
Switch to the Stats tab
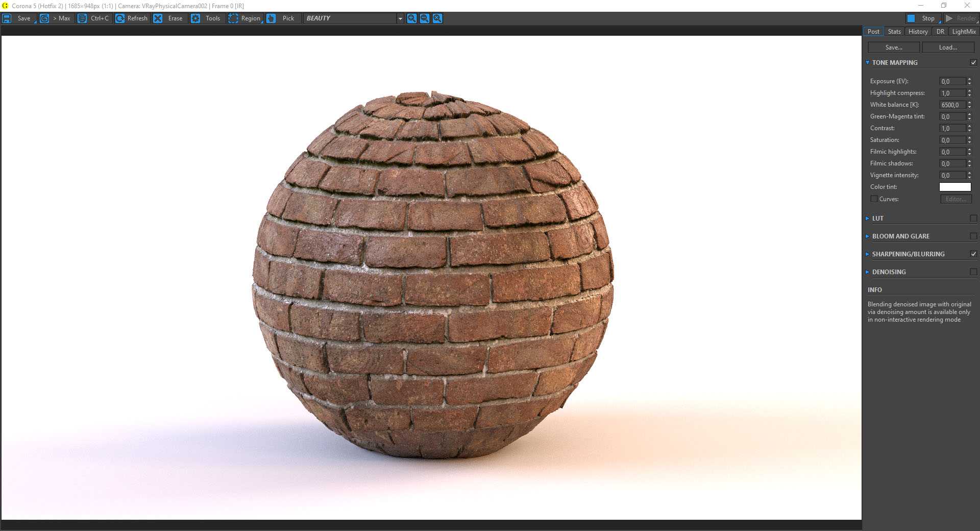click(894, 32)
